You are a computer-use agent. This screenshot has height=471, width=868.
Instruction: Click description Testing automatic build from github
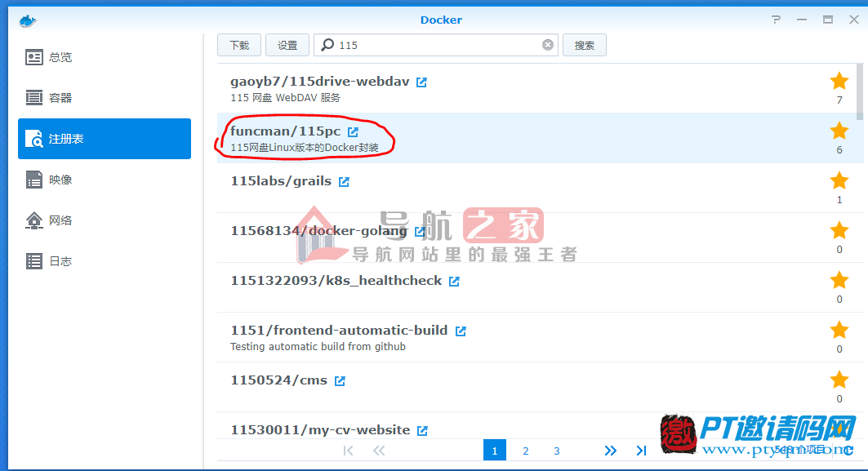318,347
